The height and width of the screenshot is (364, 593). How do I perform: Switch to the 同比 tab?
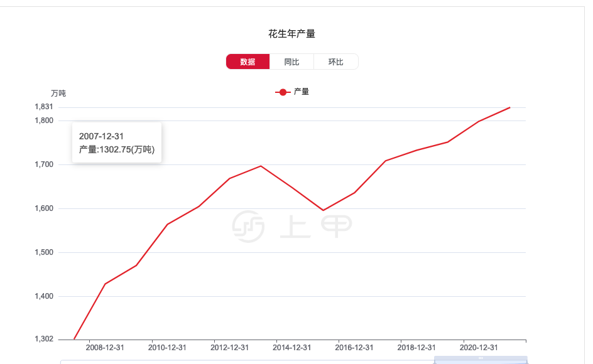291,62
